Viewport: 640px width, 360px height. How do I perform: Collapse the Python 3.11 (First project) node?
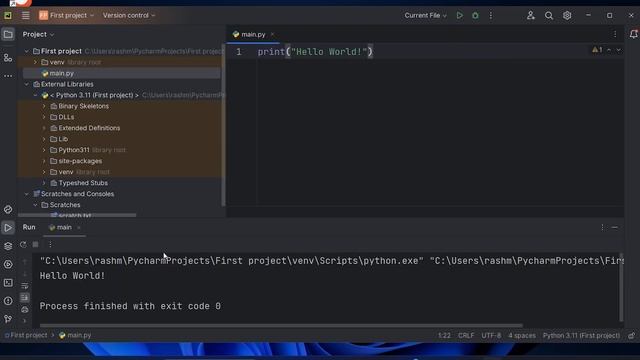tap(35, 95)
